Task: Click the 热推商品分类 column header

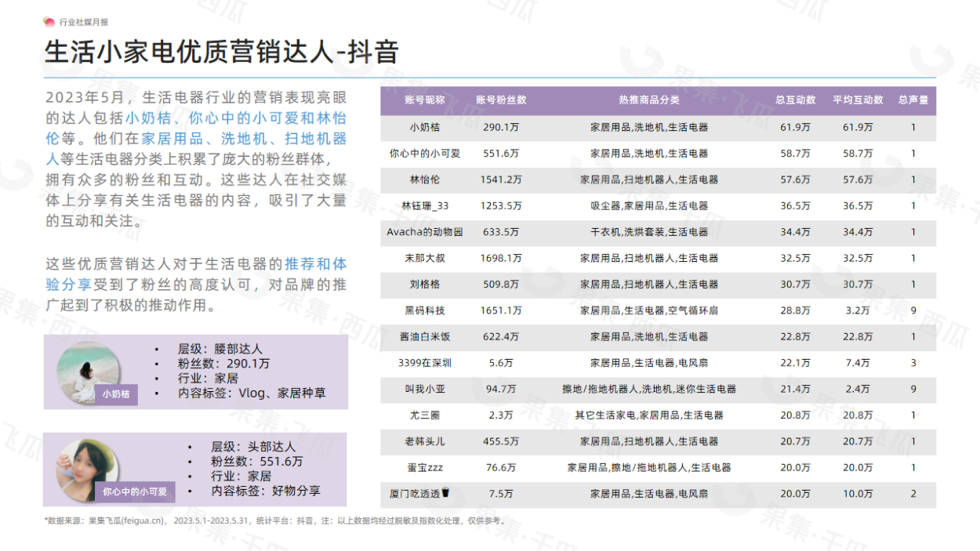Action: 648,100
